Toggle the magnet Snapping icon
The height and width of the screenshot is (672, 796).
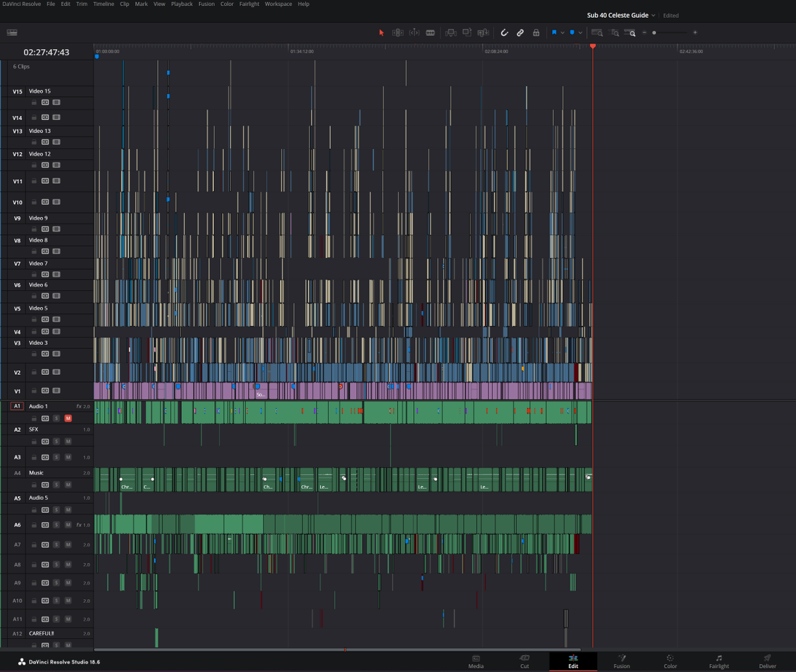pyautogui.click(x=504, y=33)
